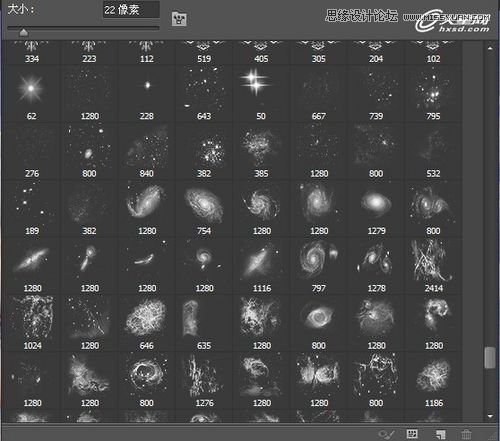Select the spiral galaxy brush labeled 754
500x441 pixels.
click(x=204, y=209)
